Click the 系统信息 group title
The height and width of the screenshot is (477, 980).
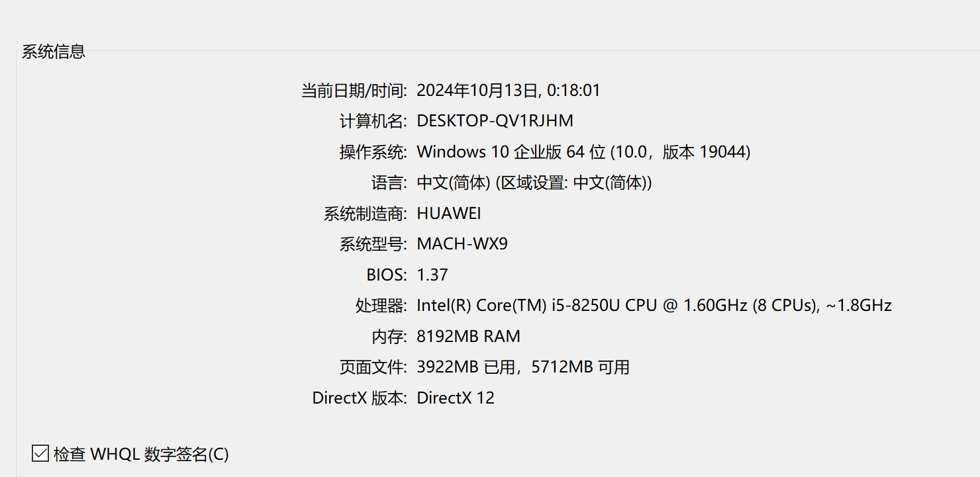[54, 52]
